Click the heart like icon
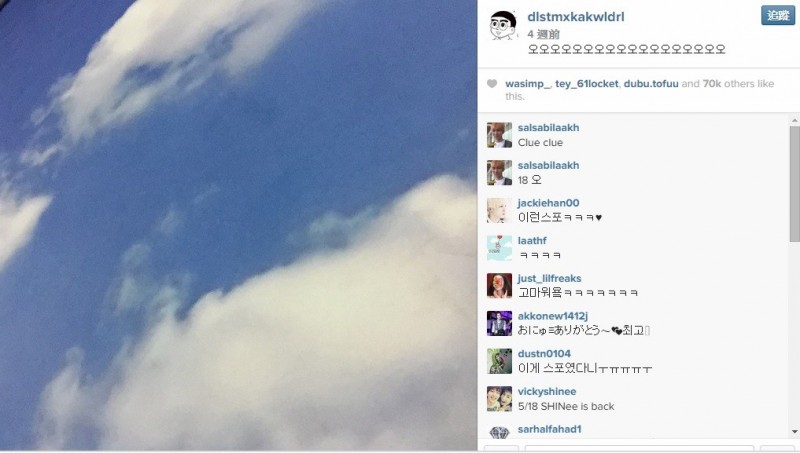 point(492,84)
